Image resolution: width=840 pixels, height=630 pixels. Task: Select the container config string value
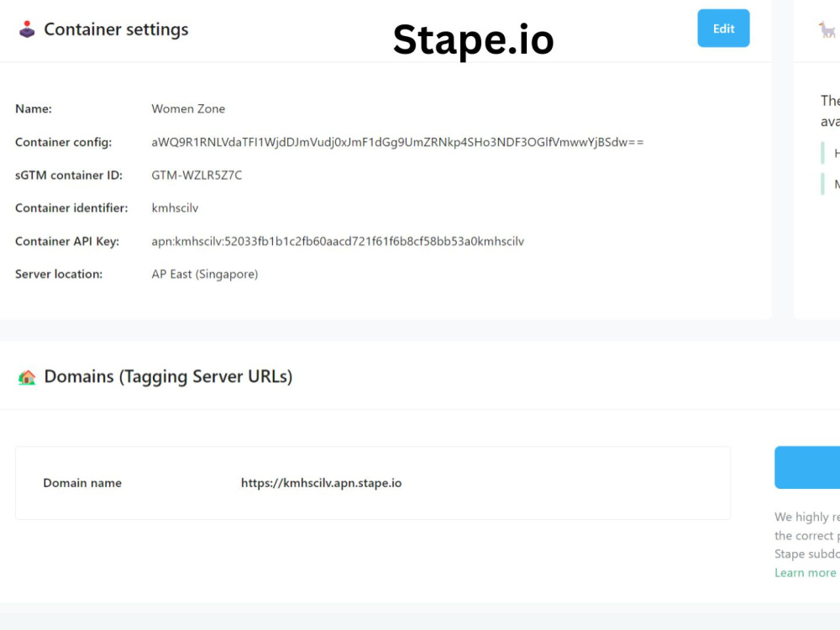click(397, 142)
